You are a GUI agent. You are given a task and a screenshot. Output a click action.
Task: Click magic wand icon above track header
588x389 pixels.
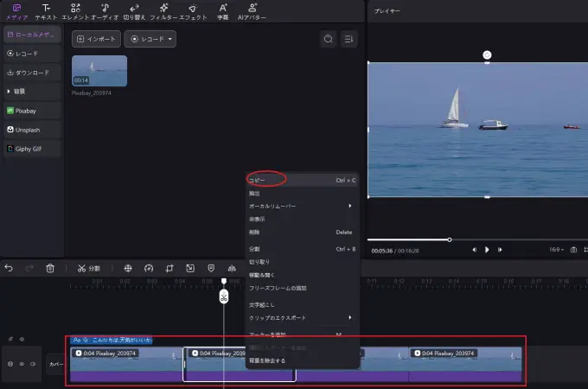coord(10,339)
